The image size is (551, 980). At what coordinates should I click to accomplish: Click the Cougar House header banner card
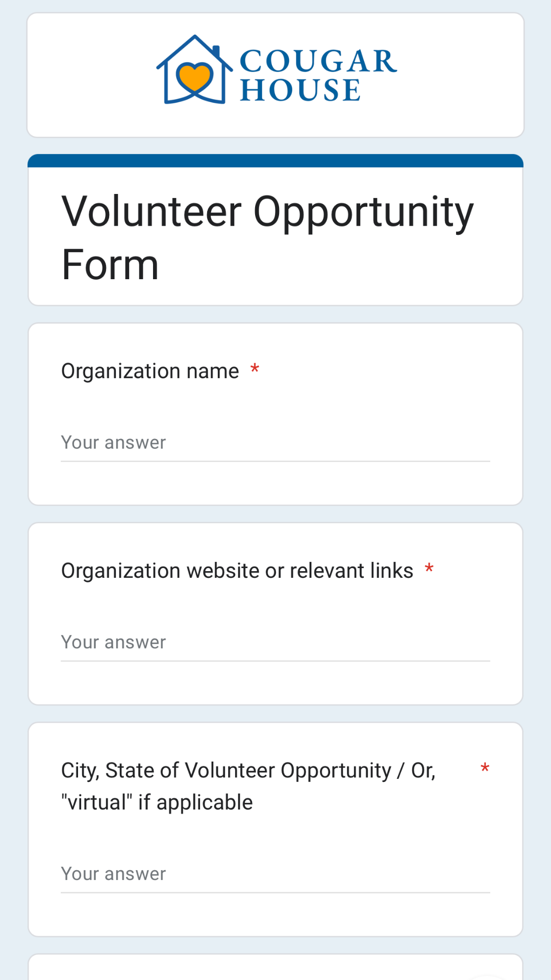point(275,75)
